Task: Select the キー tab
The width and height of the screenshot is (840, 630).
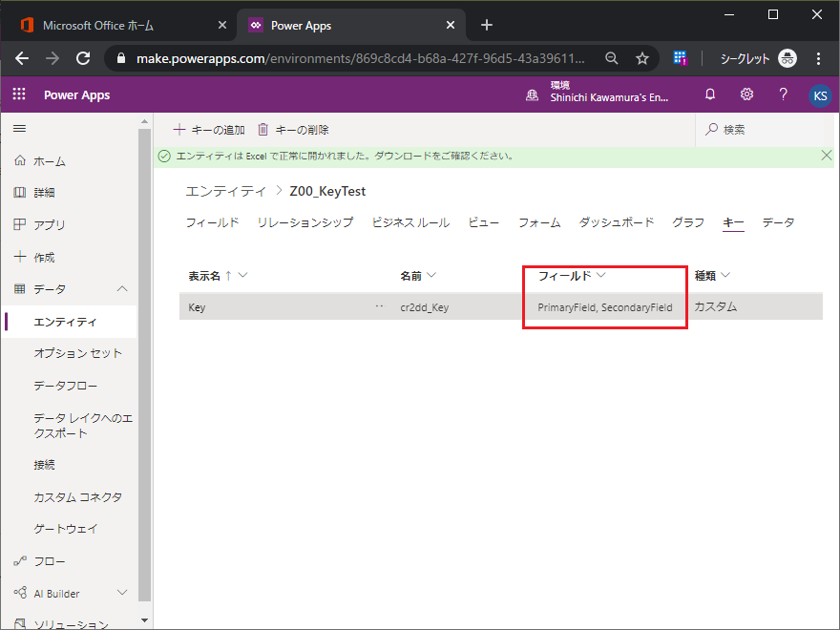Action: [733, 222]
